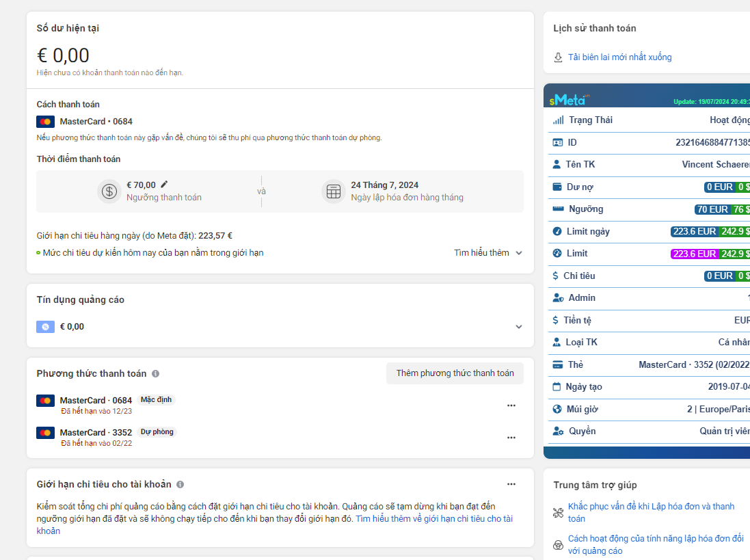
Task: Expand the Tín dụng quảng cáo chevron
Action: tap(519, 327)
